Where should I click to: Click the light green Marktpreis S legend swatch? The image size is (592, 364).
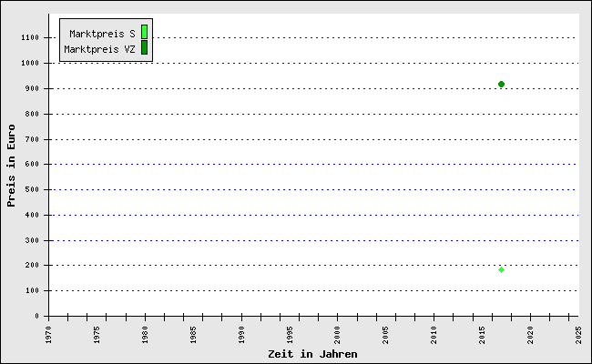tap(144, 32)
